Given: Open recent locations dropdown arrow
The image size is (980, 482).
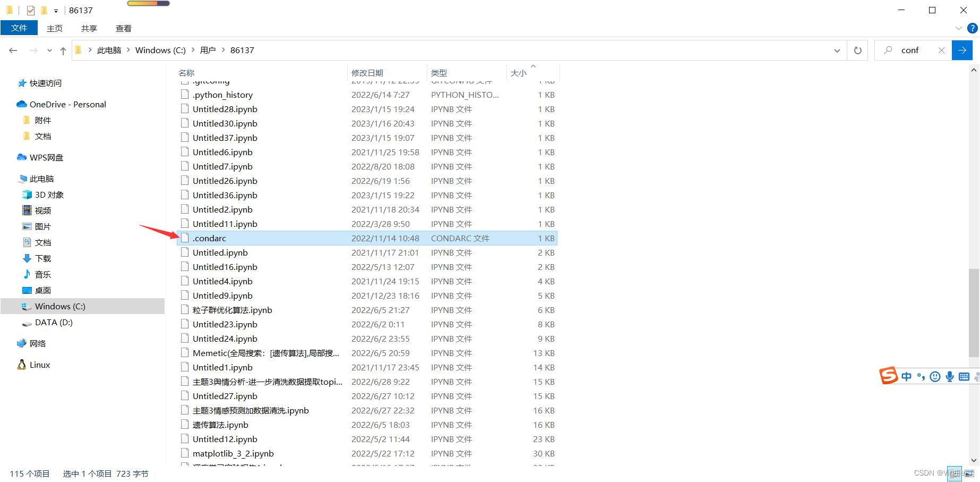Looking at the screenshot, I should 49,50.
